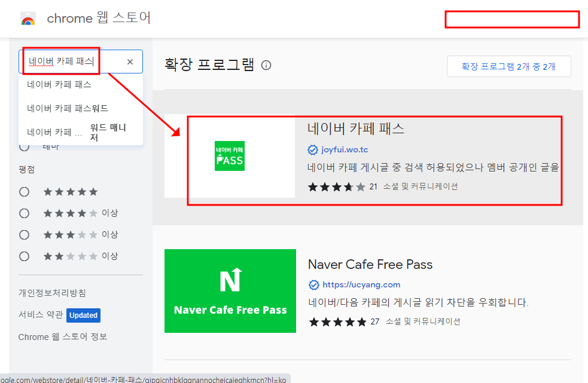Click the 확장 프로그램 section heading
The height and width of the screenshot is (383, 588).
[x=209, y=65]
